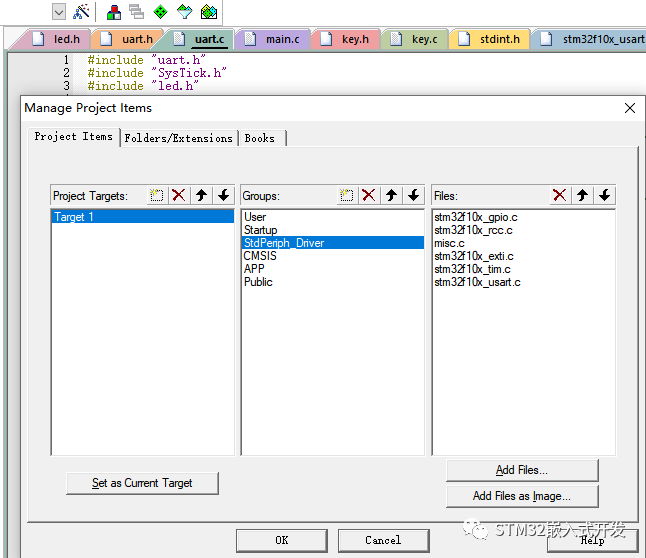Select stm32f10x_usart.c in the Files list

[477, 282]
